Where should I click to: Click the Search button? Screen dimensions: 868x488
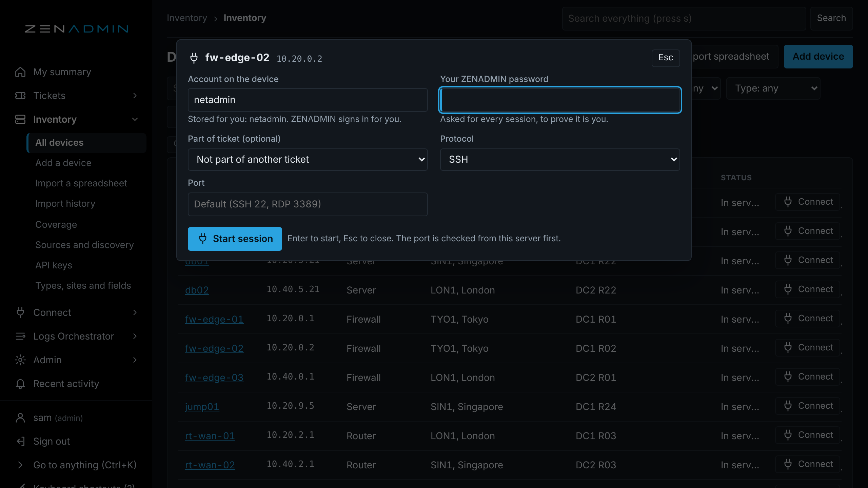831,18
